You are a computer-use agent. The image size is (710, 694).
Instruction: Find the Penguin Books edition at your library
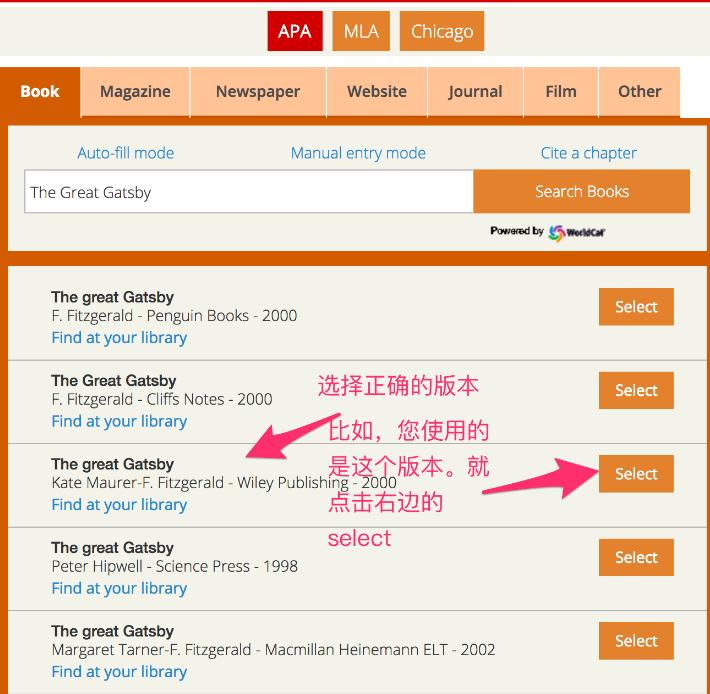tap(119, 338)
